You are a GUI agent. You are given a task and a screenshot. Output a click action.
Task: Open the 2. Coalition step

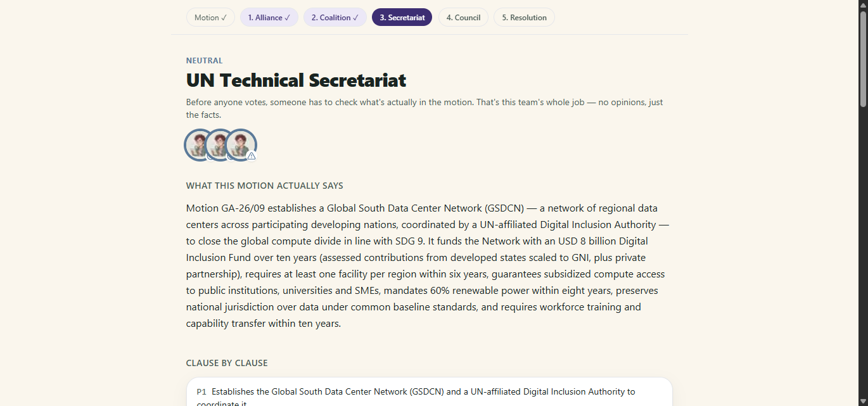pyautogui.click(x=335, y=17)
